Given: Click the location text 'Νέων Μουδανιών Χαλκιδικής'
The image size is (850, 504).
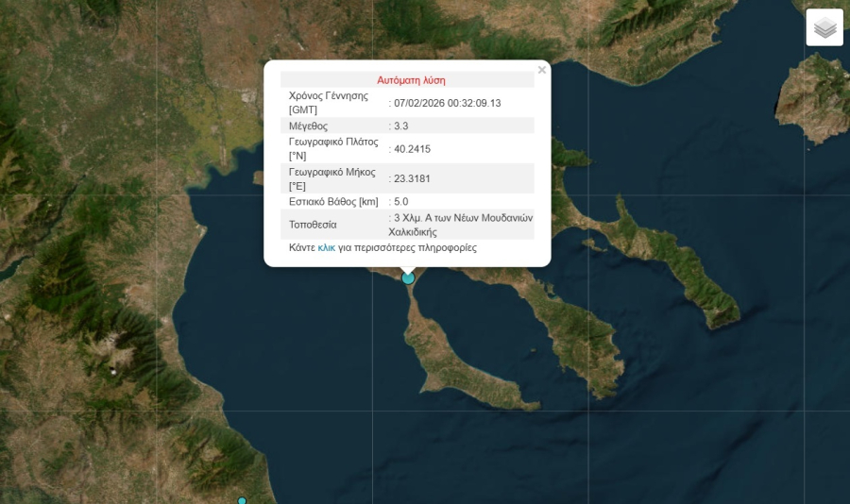Looking at the screenshot, I should point(463,224).
